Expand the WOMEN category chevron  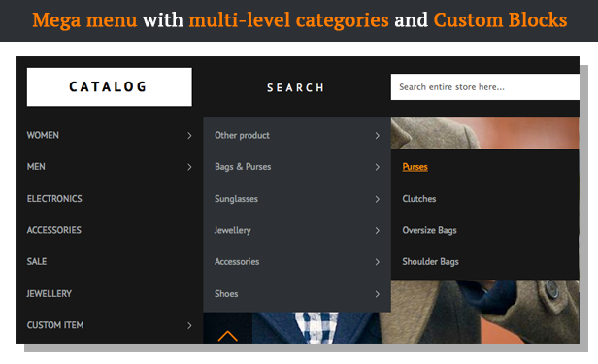click(x=189, y=135)
